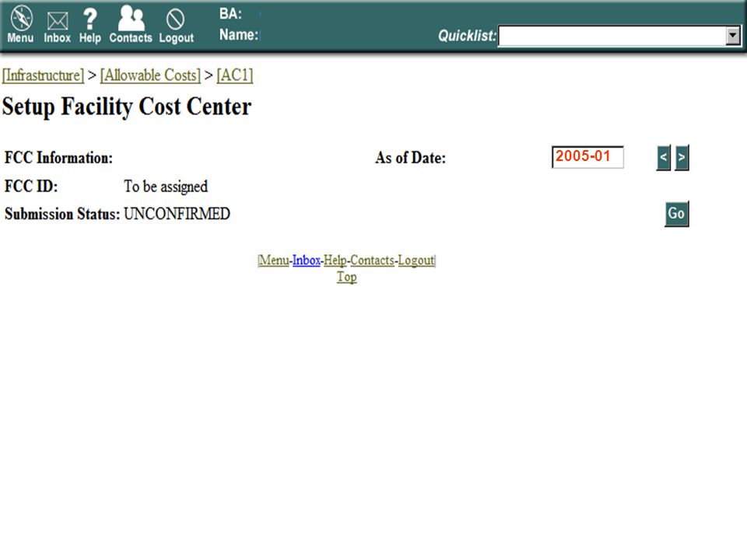The height and width of the screenshot is (560, 747).
Task: Follow the AC1 breadcrumb link
Action: pyautogui.click(x=234, y=75)
